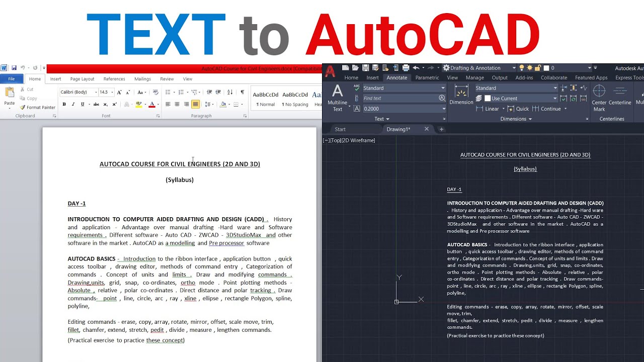Open Calibri (Body) font name dropdown
The width and height of the screenshot is (644, 362).
96,92
